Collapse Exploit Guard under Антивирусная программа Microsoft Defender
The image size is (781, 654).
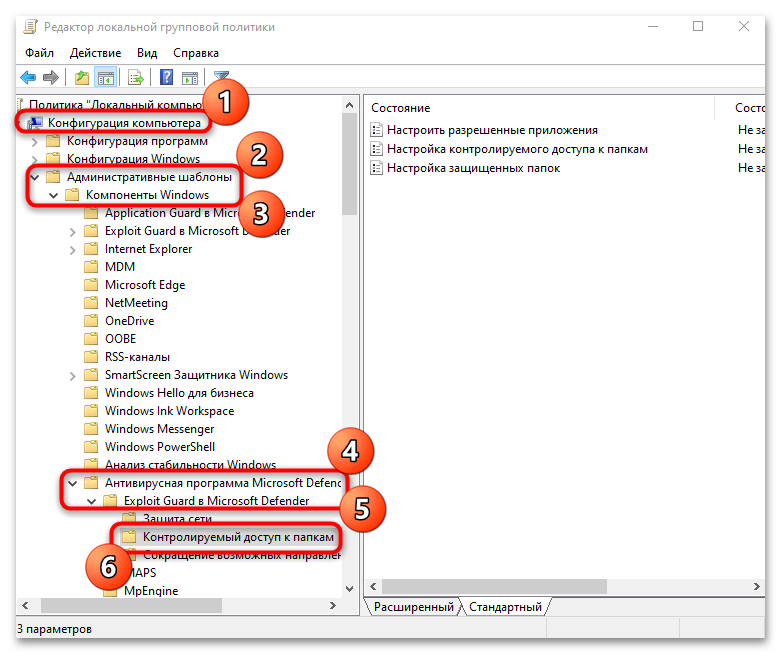click(92, 501)
